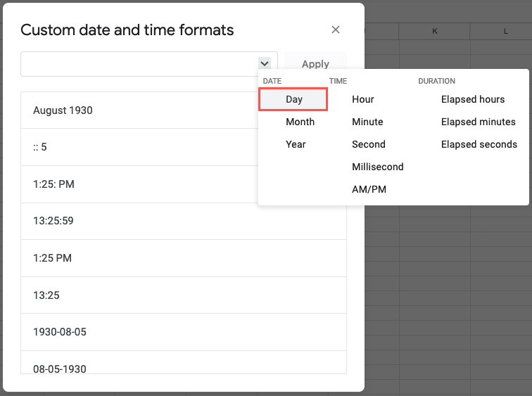The height and width of the screenshot is (396, 532).
Task: Select the 1930-08-05 format preset
Action: 184,332
